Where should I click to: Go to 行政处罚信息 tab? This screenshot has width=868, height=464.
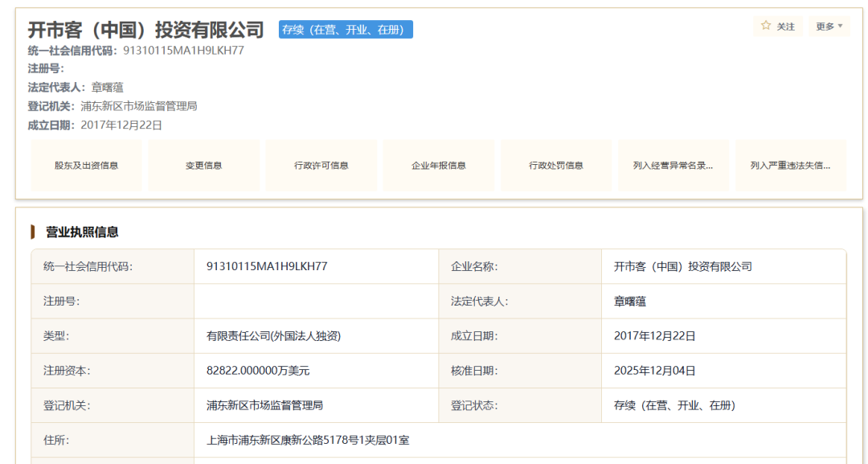[556, 166]
